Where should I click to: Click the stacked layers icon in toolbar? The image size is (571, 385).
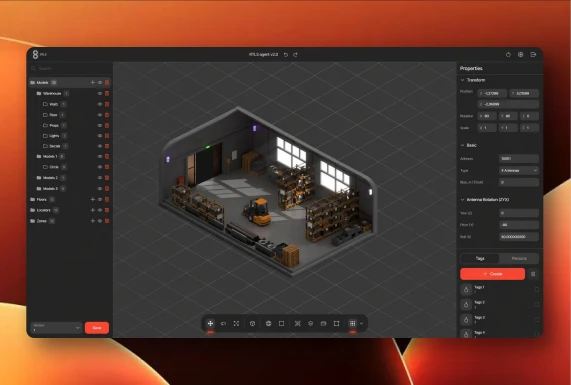(311, 323)
